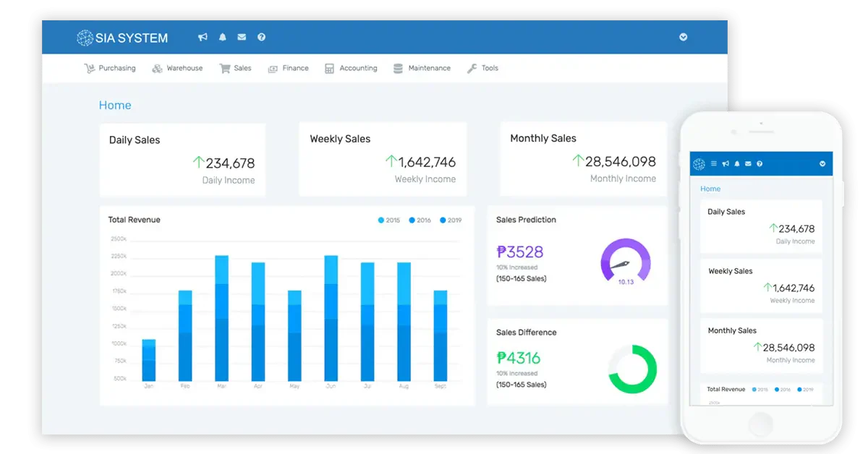This screenshot has width=868, height=454.
Task: Click the Finance money icon
Action: coord(273,69)
